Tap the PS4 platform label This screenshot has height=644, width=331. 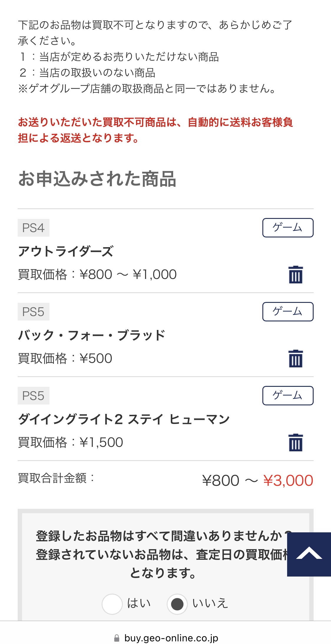[x=34, y=228]
